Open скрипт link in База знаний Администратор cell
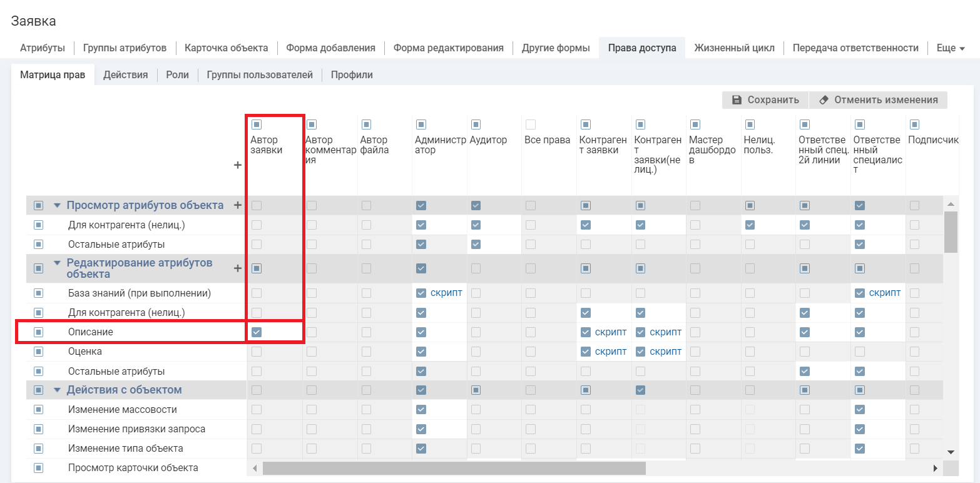The width and height of the screenshot is (980, 483). click(x=446, y=293)
